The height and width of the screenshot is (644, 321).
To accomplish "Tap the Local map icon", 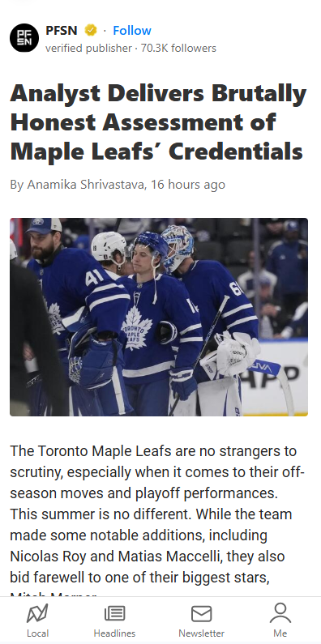I will [37, 613].
